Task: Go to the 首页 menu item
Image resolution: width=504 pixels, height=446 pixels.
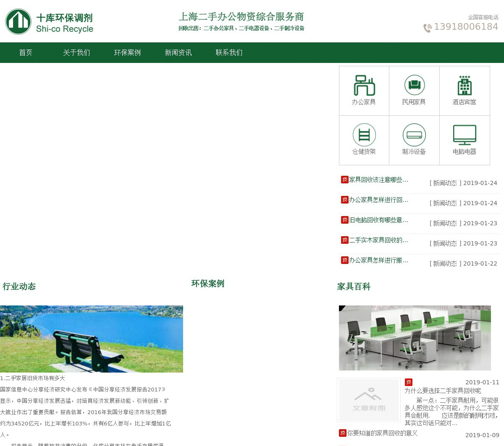Action: (26, 52)
